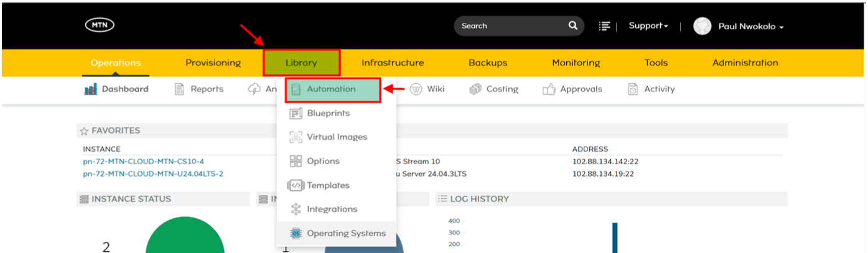Click the Reports document icon
This screenshot has width=868, height=253.
(180, 89)
